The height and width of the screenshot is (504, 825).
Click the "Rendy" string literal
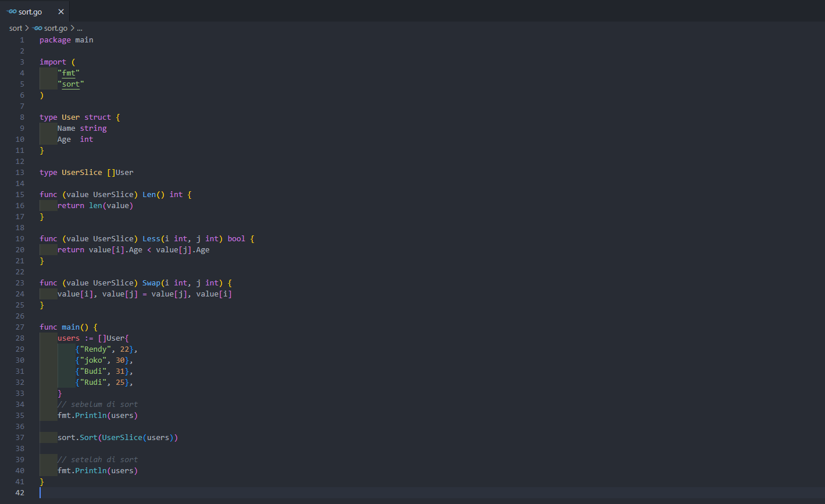pyautogui.click(x=95, y=349)
